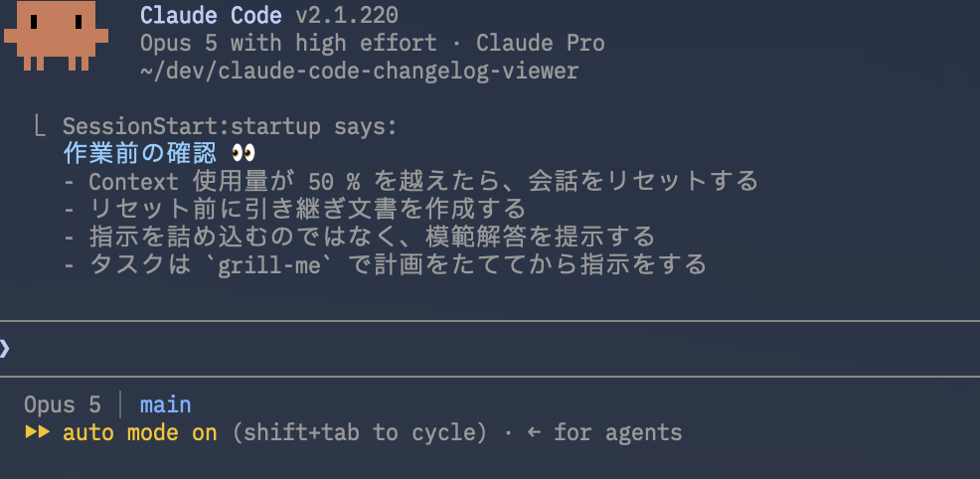Click the Context 使用量 50 % line
The height and width of the screenshot is (479, 980).
[x=411, y=182]
